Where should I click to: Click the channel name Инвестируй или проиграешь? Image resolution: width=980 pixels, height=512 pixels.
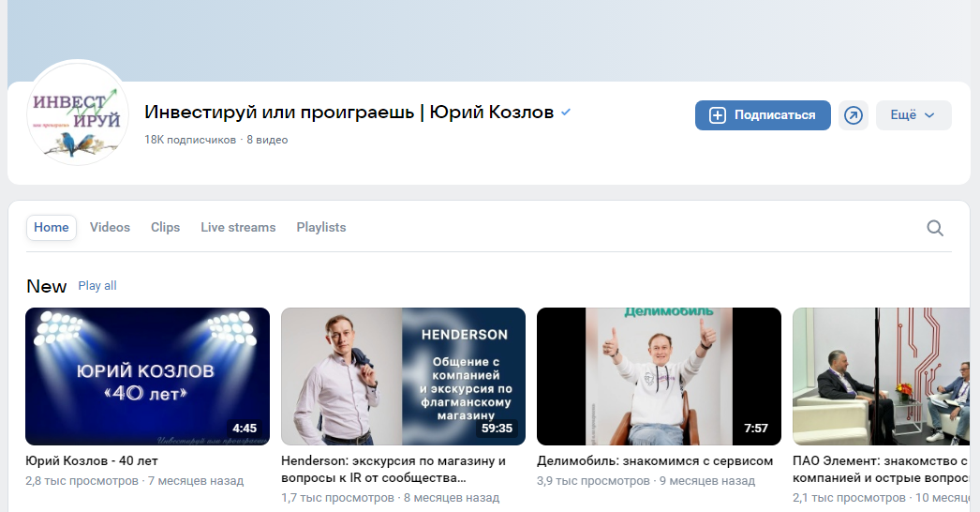tap(349, 112)
